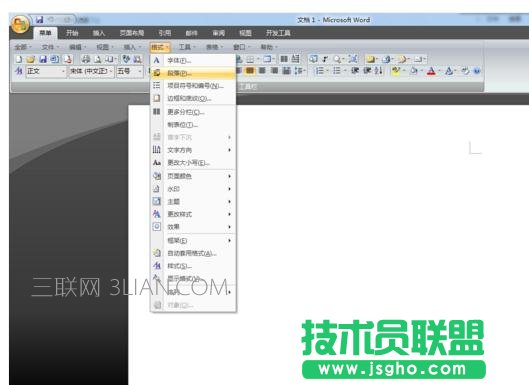Click the Sort icon
The image size is (529, 385).
point(379,71)
